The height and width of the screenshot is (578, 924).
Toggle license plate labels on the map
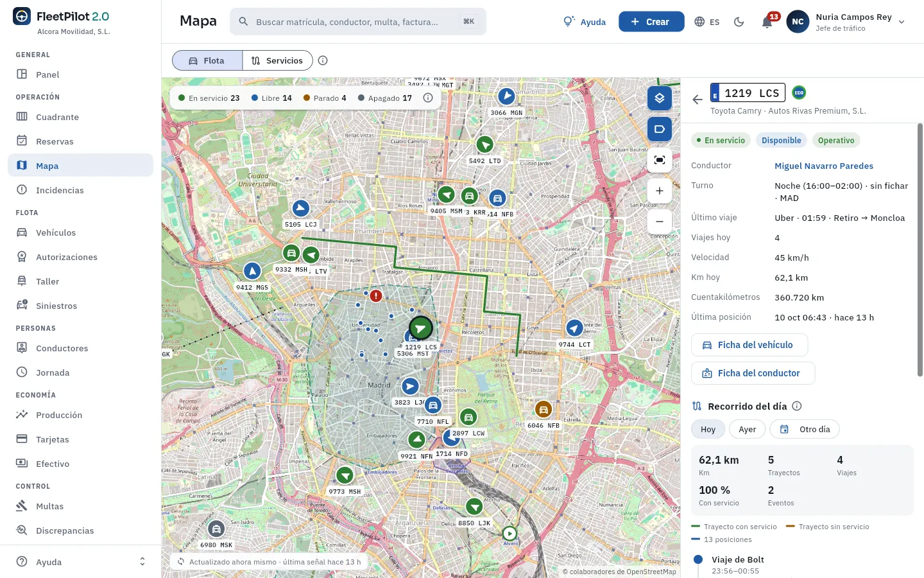pos(660,129)
